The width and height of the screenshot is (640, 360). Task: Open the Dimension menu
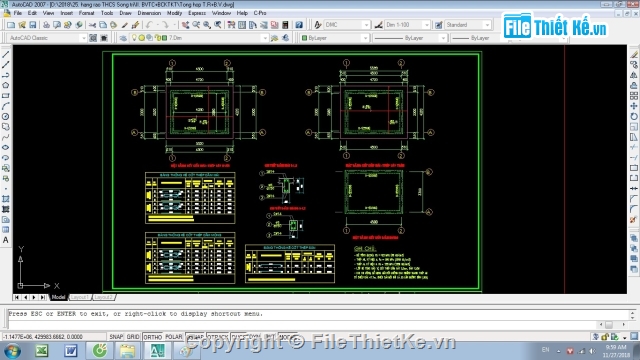[x=149, y=13]
